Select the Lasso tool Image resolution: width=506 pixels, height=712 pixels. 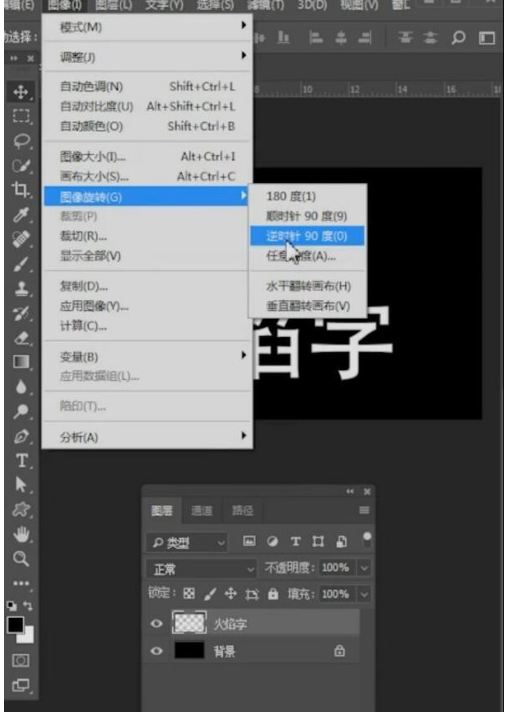pos(21,141)
